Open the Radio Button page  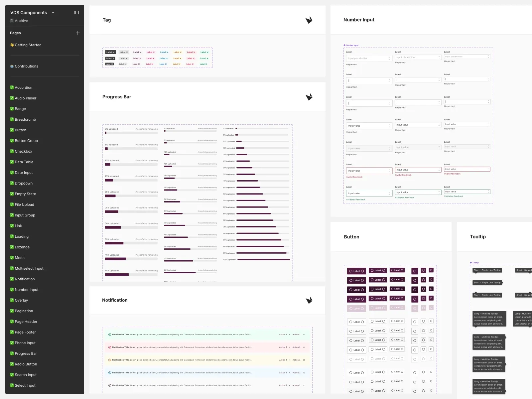tap(26, 364)
